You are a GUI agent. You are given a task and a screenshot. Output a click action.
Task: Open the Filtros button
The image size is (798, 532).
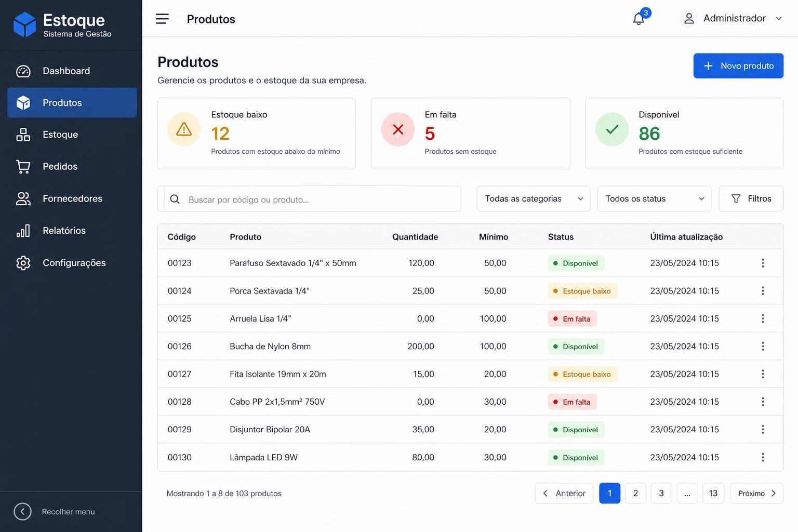[x=751, y=199]
